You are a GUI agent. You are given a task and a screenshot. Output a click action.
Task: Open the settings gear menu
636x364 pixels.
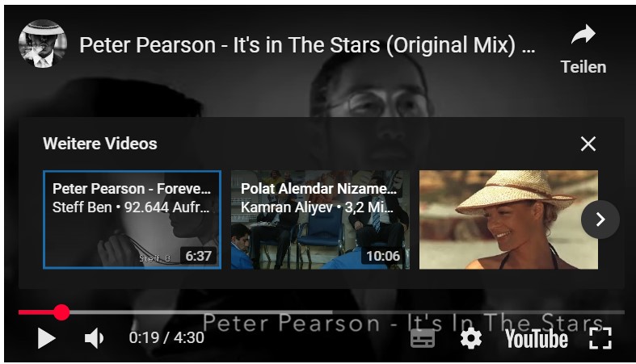[471, 338]
